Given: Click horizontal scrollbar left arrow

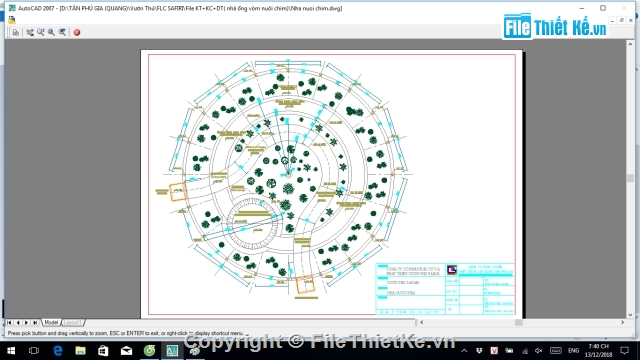Looking at the screenshot, I should (x=422, y=322).
